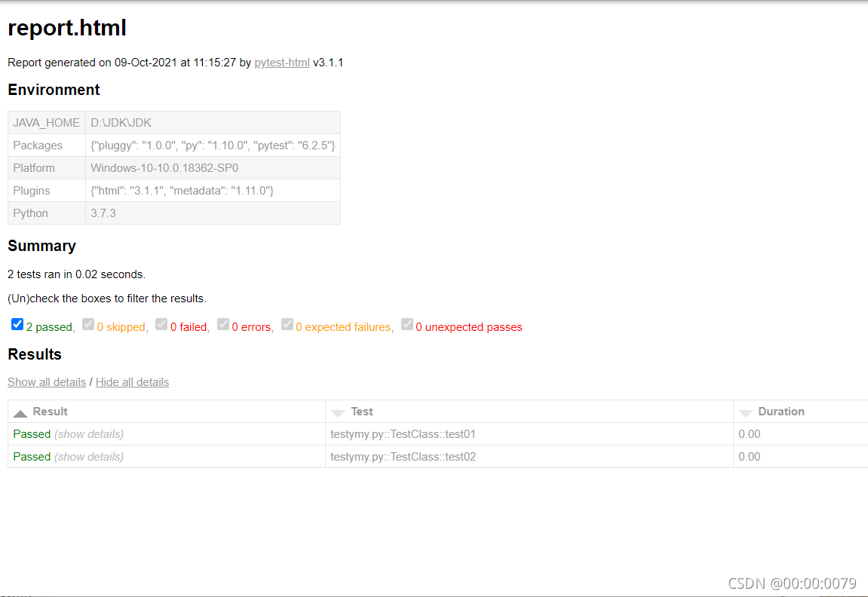Click the Passed result for test02

click(x=32, y=457)
